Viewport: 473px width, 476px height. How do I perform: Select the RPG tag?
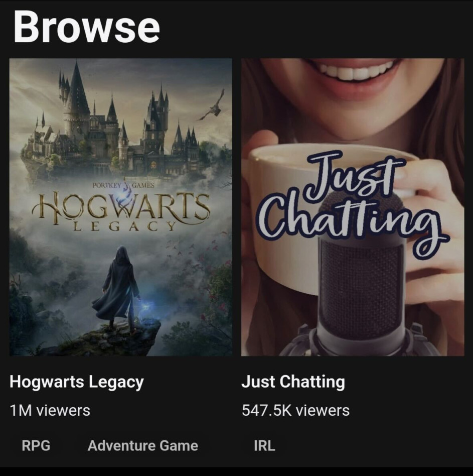click(36, 446)
